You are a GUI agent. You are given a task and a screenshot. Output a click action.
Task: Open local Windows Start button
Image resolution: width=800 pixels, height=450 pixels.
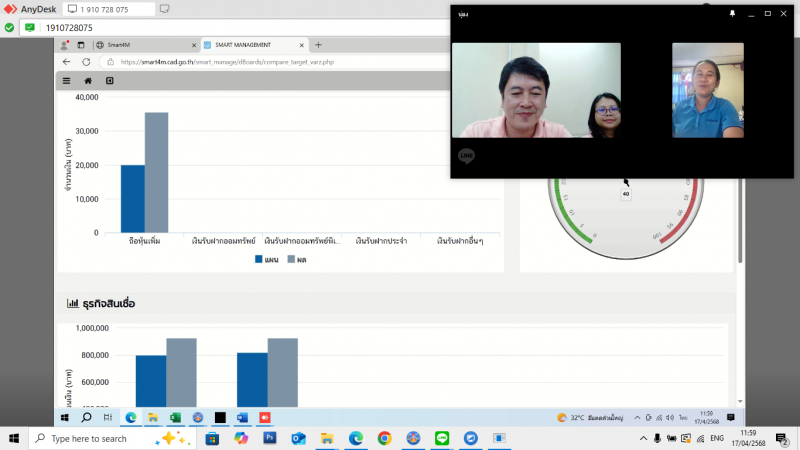[x=14, y=438]
